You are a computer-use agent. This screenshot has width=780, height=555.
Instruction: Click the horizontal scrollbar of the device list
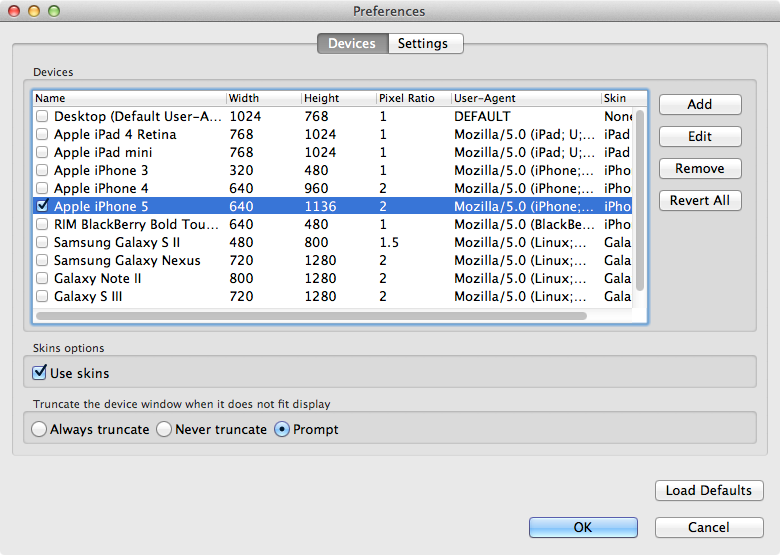coord(311,316)
